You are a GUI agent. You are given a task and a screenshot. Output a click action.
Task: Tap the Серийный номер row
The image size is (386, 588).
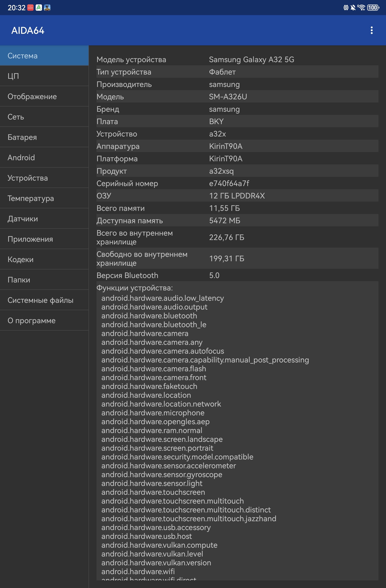[x=237, y=183]
